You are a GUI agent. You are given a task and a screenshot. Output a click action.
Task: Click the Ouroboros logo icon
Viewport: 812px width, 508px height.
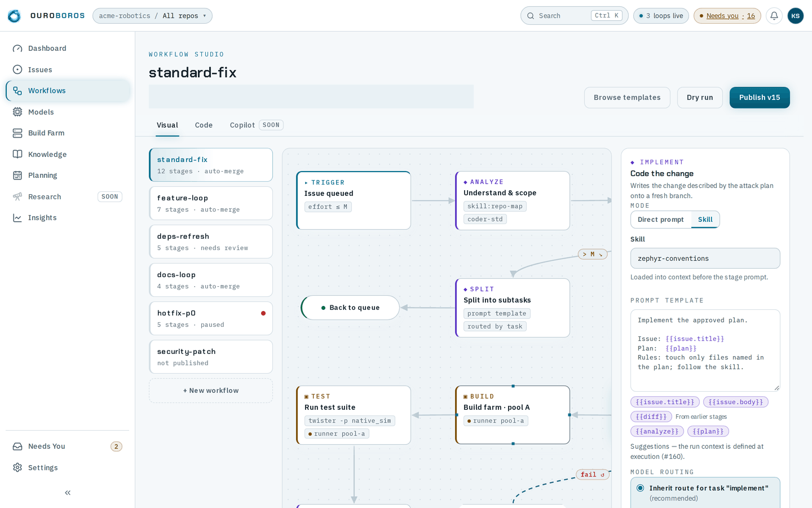click(x=14, y=16)
